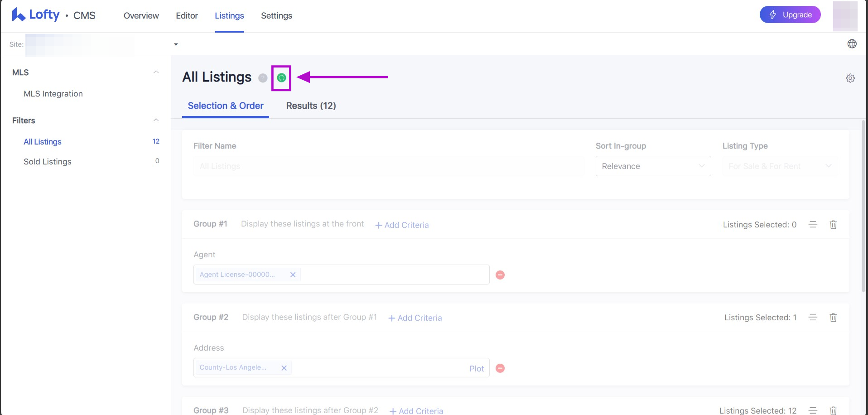Switch to the Results (12) tab
The width and height of the screenshot is (868, 415).
click(311, 106)
